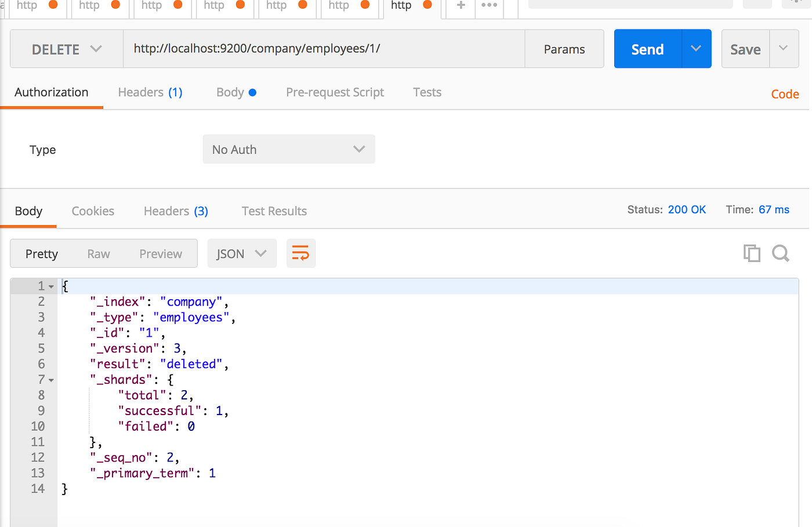Viewport: 812px width, 527px height.
Task: Switch to Raw response view
Action: (x=98, y=253)
